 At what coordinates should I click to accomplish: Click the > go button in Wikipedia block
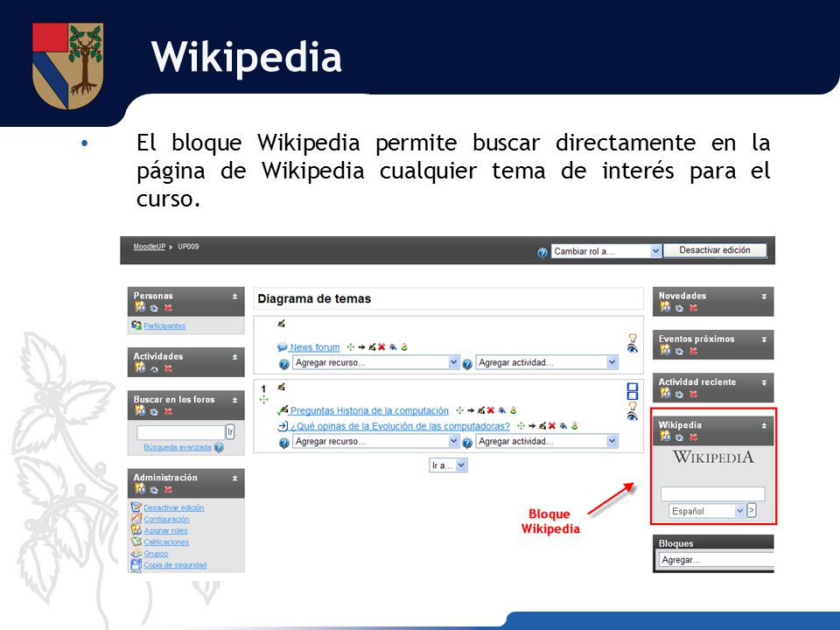pyautogui.click(x=752, y=510)
